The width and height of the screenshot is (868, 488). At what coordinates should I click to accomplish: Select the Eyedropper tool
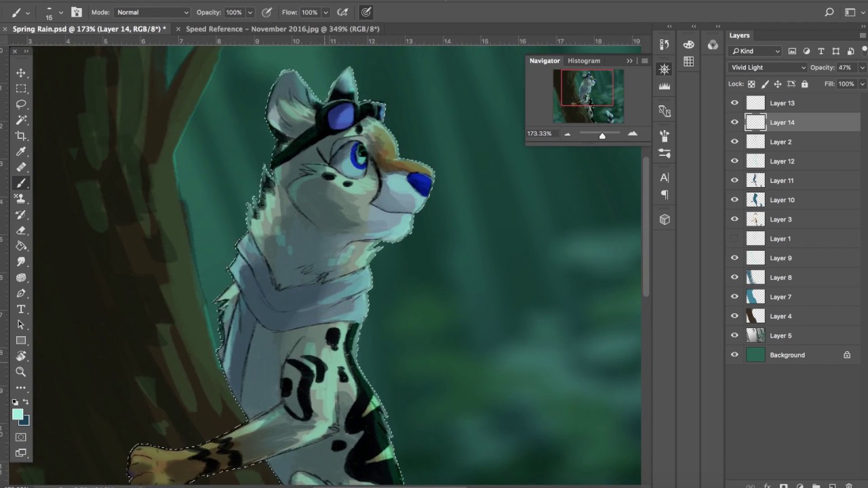click(21, 151)
